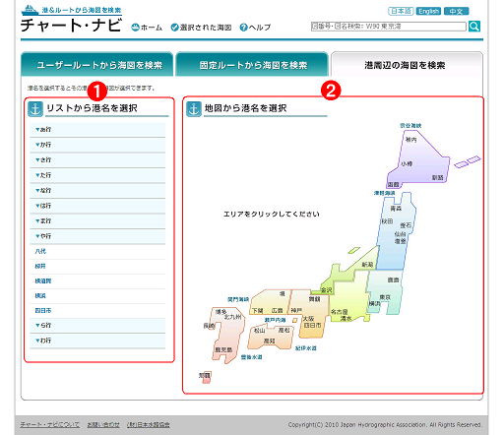Open the 瀬戸内海 map link
The image size is (504, 435).
[275, 320]
